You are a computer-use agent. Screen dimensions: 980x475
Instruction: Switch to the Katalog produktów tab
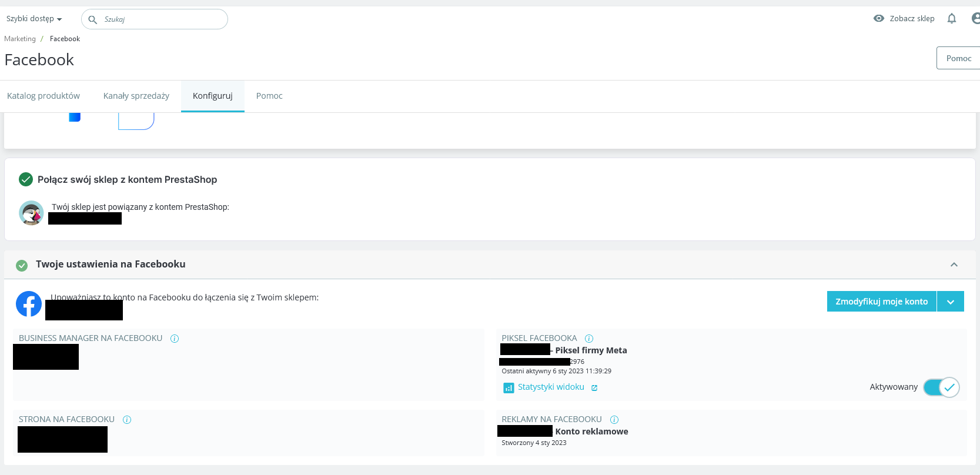tap(44, 96)
